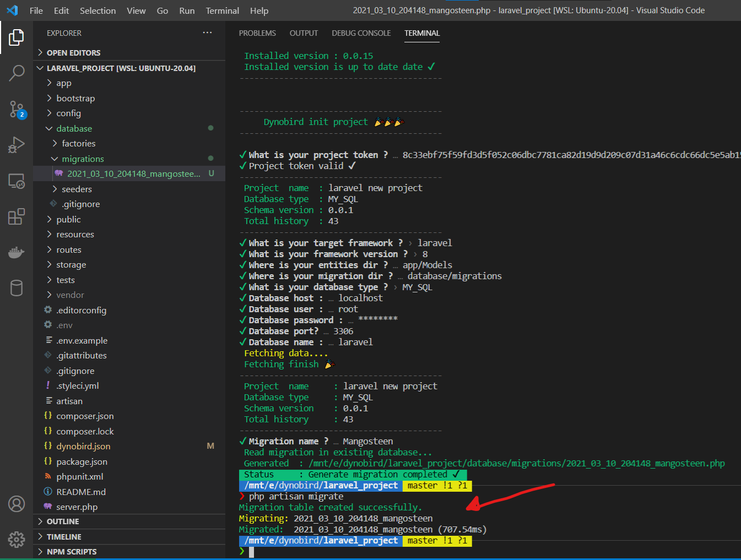
Task: Expand the Outline section
Action: (129, 521)
